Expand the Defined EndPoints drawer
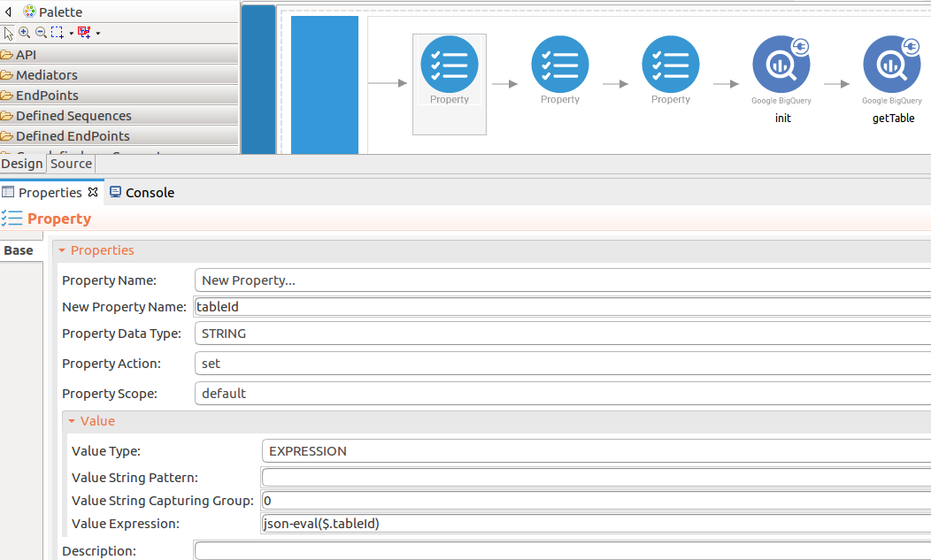931x560 pixels. tap(119, 136)
